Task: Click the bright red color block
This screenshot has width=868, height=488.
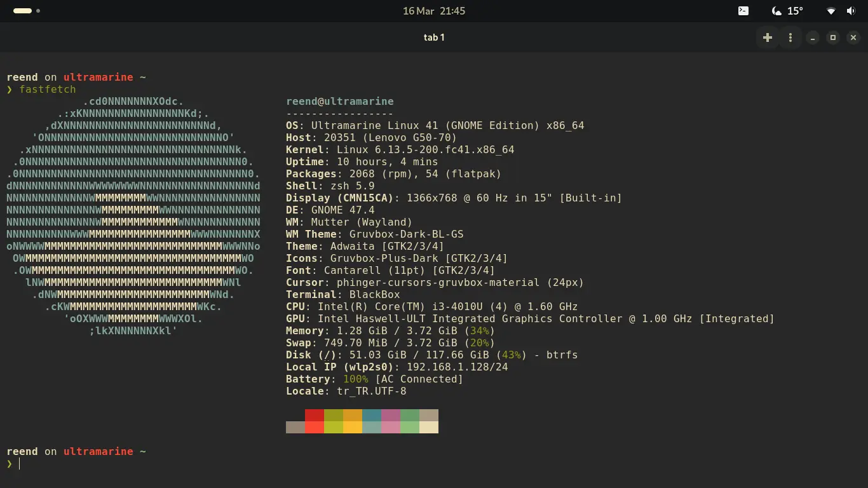Action: [x=315, y=427]
